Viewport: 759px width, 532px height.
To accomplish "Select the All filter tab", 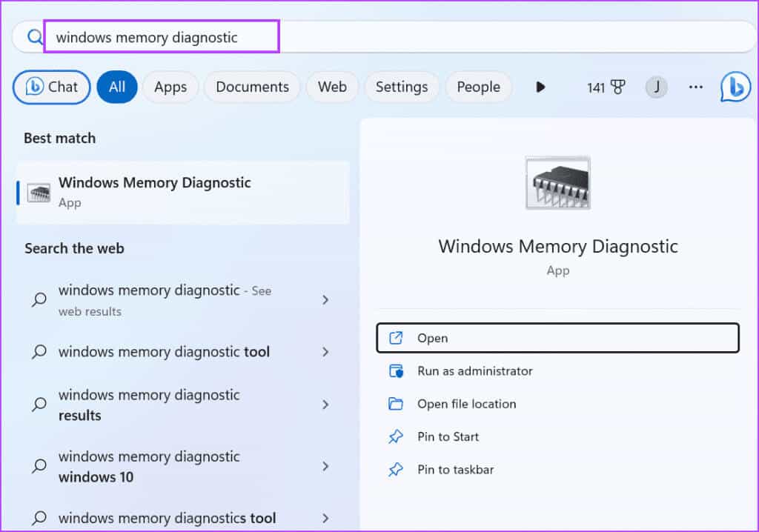I will point(117,87).
